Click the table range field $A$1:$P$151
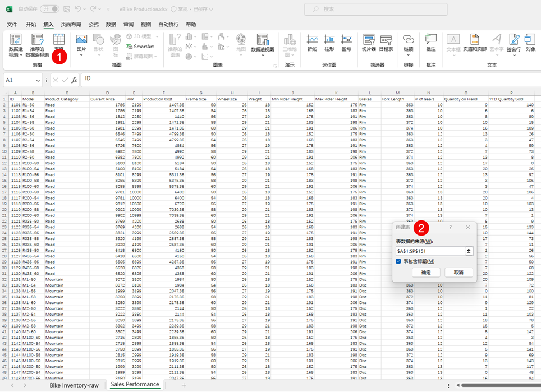 tap(430, 251)
